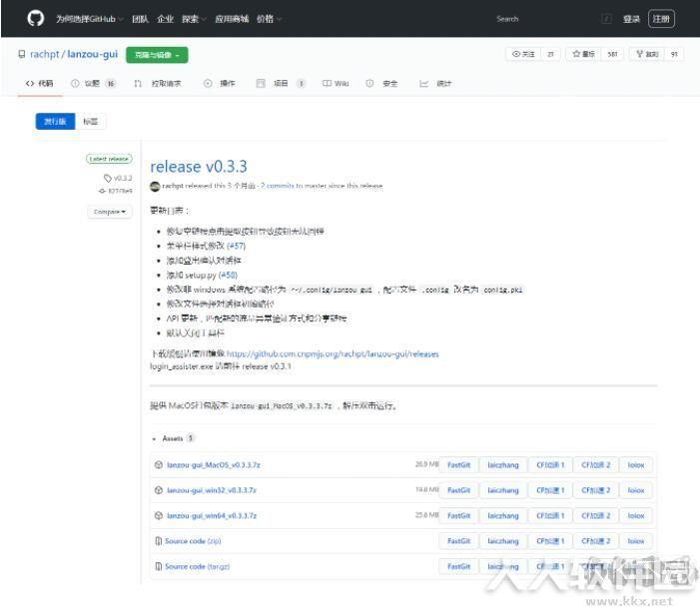Download Source code (tar.gz)

[198, 566]
